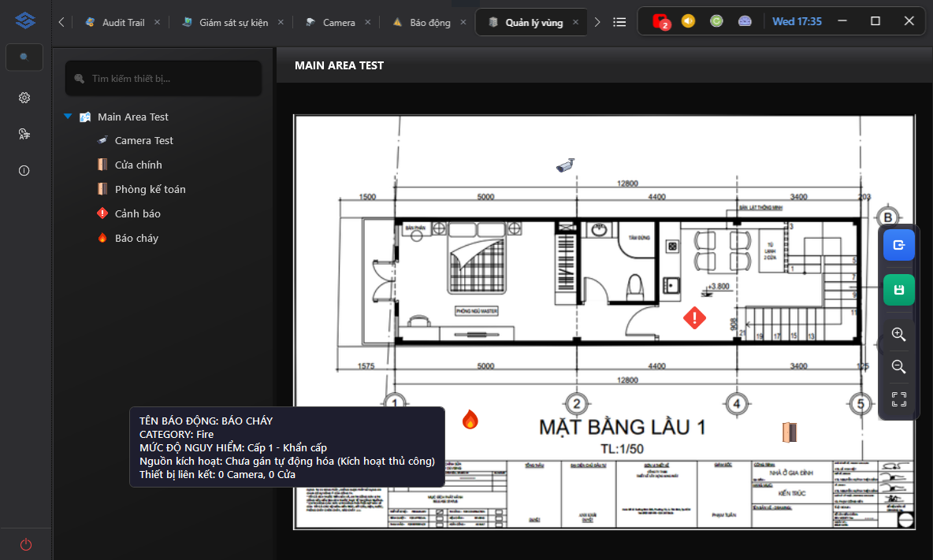Screen dimensions: 933x560
Task: Open the info icon in sidebar
Action: click(24, 171)
